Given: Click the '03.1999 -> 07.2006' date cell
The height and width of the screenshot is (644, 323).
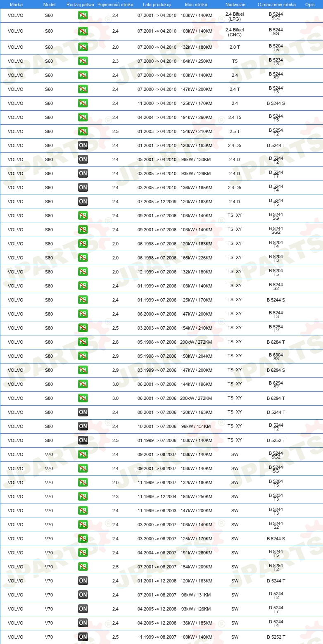Looking at the screenshot, I should tap(157, 370).
